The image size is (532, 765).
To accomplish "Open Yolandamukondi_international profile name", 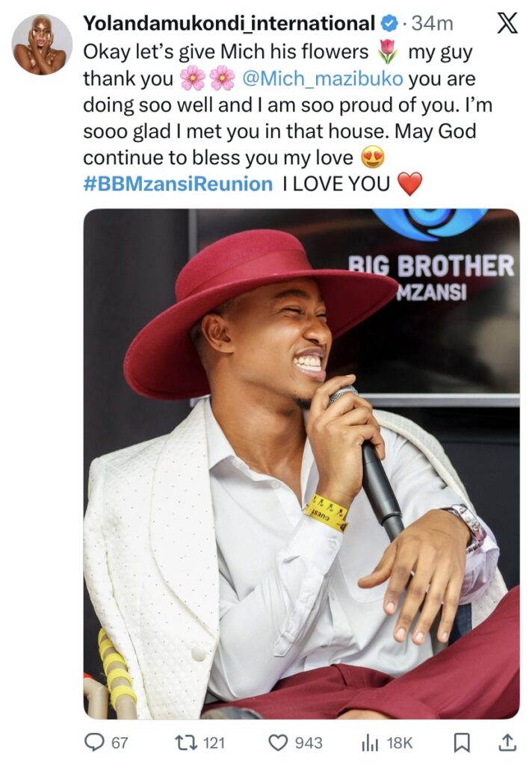I will point(228,24).
